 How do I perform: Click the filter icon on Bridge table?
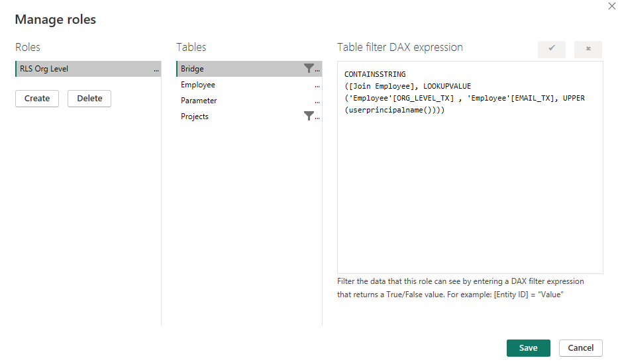(x=309, y=68)
